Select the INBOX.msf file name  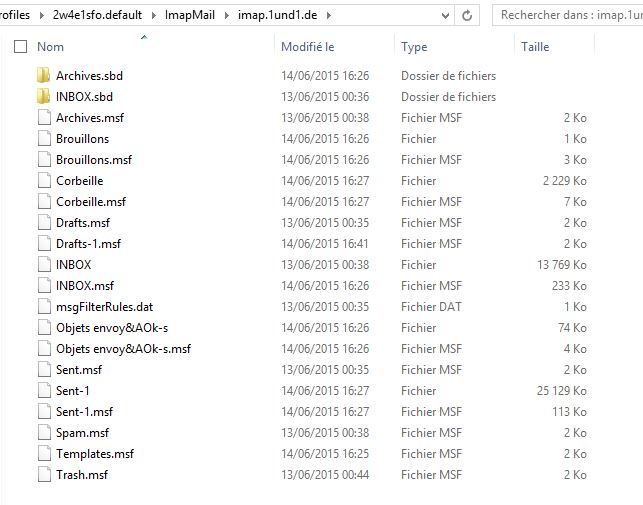pyautogui.click(x=85, y=286)
